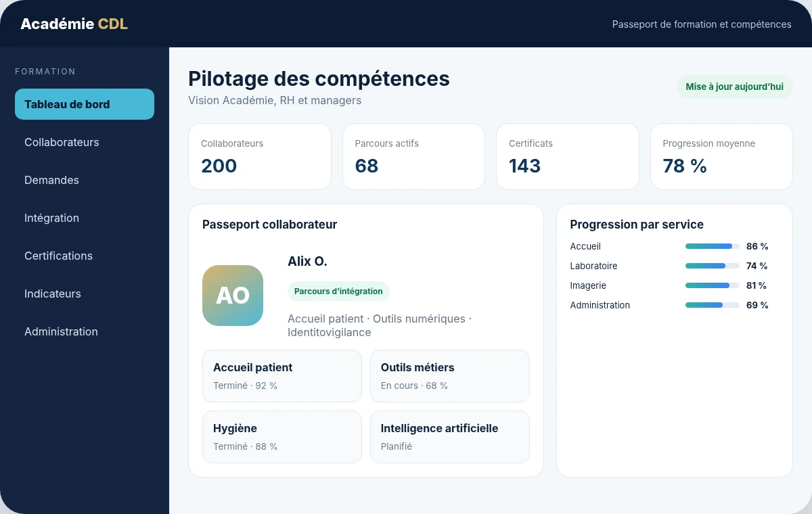Click the Progression par service heading

click(637, 225)
